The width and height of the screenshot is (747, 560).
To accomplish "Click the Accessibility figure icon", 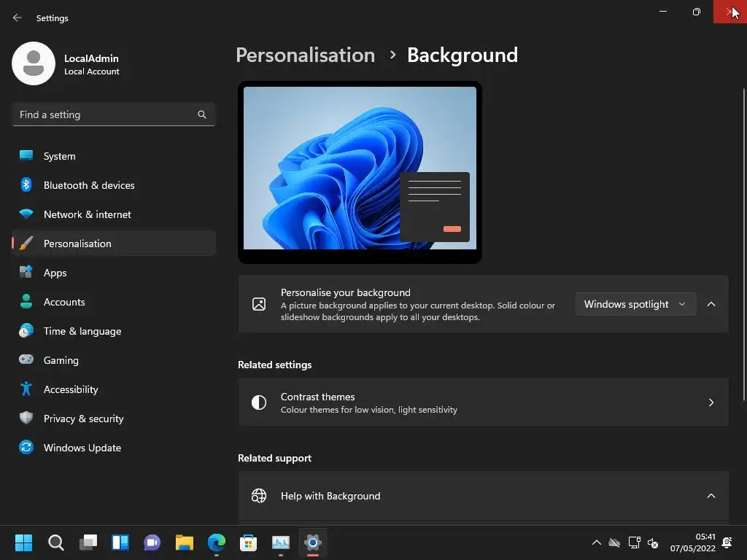I will point(26,389).
